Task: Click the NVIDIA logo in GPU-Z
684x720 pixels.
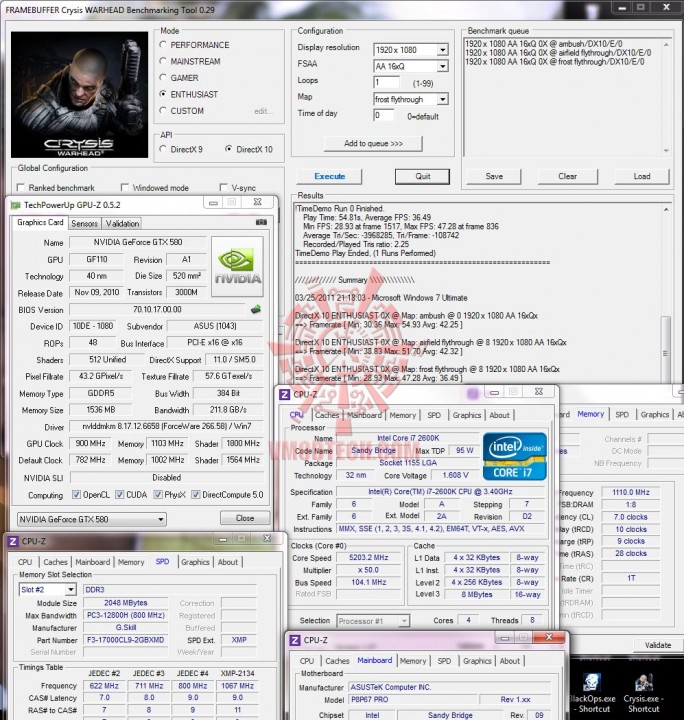Action: (x=237, y=267)
